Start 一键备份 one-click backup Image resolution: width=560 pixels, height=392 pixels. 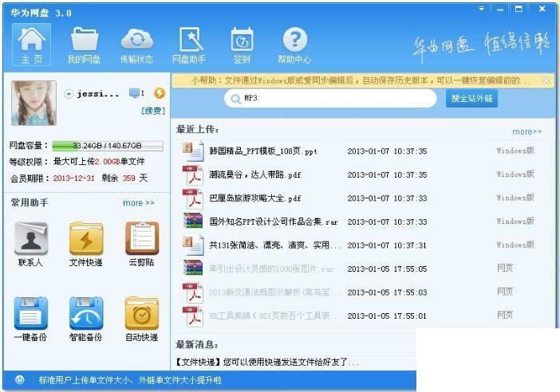tap(31, 319)
